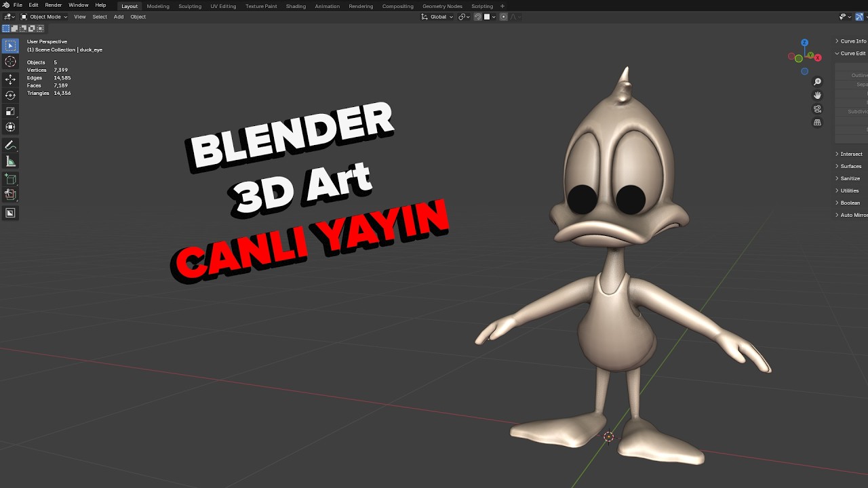Add a new workspace with plus button

(x=502, y=6)
